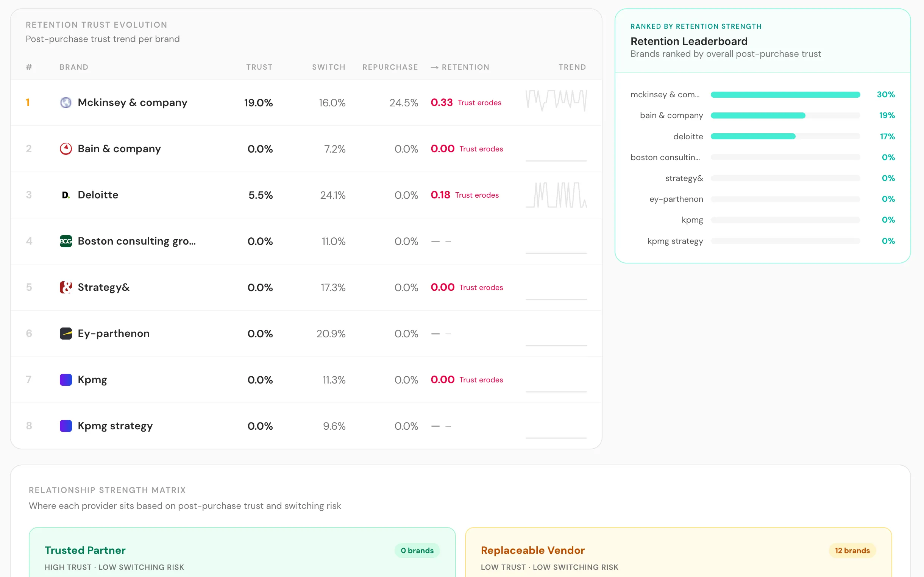Open the Deloitte trend sparkline

(x=556, y=195)
